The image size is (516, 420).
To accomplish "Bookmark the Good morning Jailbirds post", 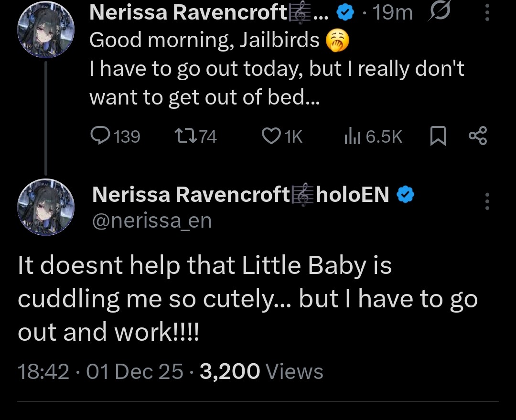I will point(438,137).
